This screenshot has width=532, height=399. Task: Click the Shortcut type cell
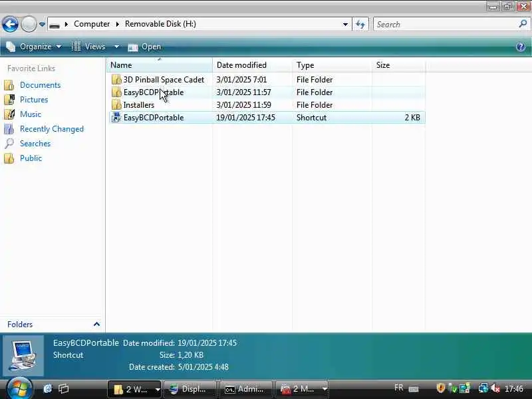(311, 118)
